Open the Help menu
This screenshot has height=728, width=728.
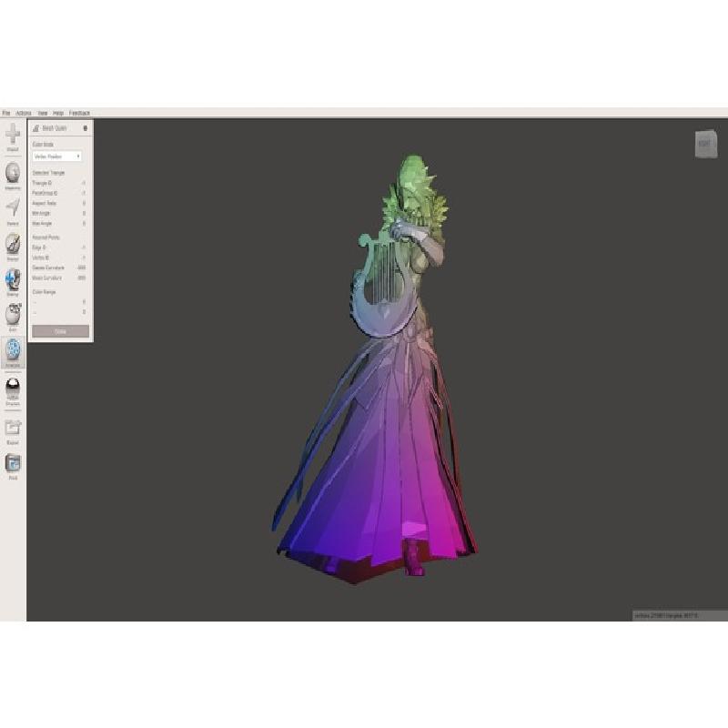pos(58,112)
